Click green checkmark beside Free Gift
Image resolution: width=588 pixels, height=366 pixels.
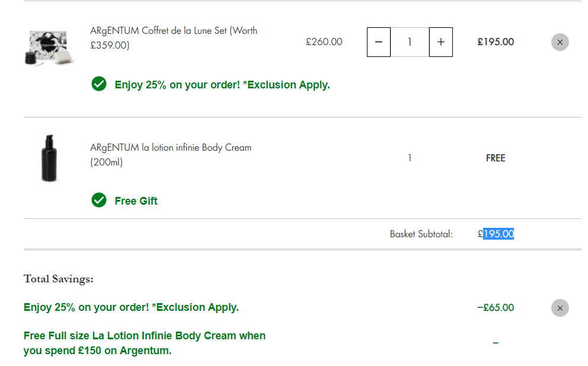click(99, 200)
